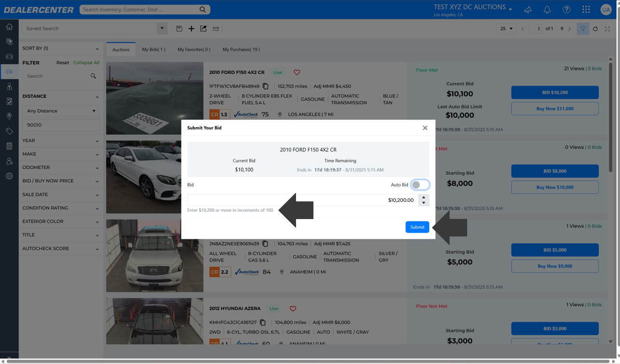This screenshot has height=364, width=620.
Task: Open the help question mark icon
Action: [x=566, y=10]
